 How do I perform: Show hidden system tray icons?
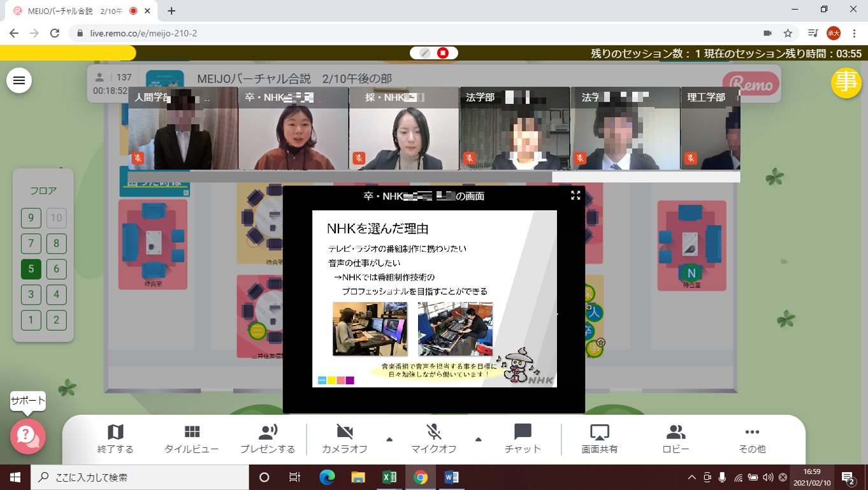coord(691,477)
